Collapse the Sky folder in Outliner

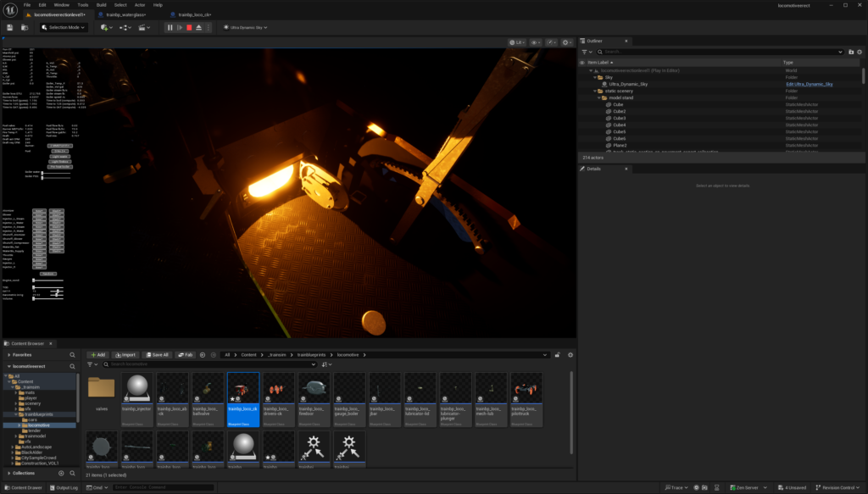pyautogui.click(x=596, y=77)
